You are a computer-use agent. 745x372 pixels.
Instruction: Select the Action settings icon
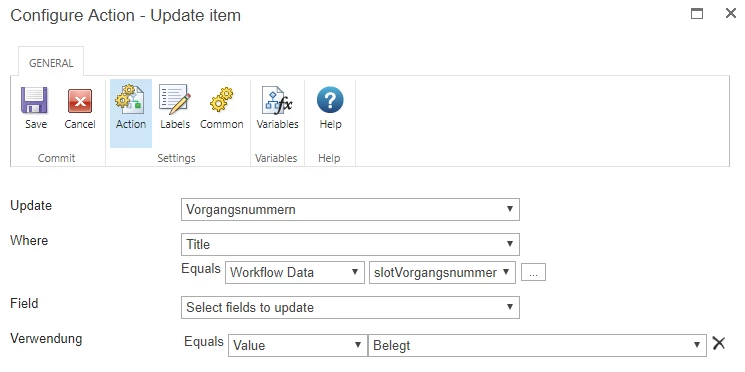130,98
